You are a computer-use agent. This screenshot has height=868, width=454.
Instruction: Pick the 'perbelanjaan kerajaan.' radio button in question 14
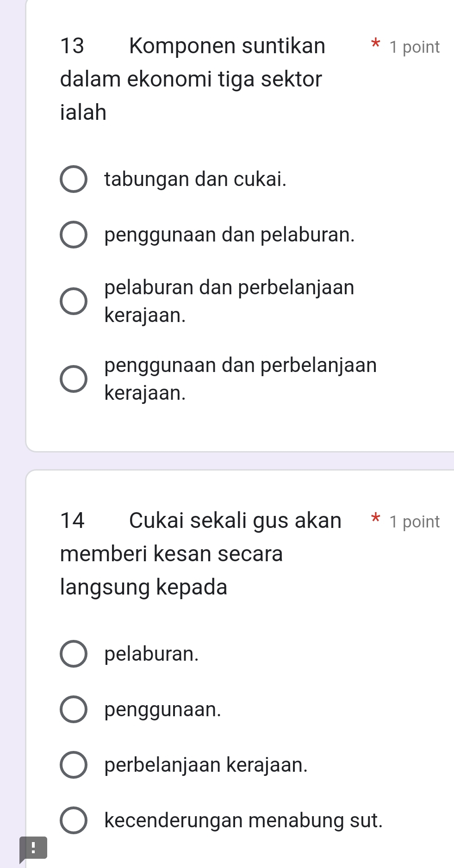[x=73, y=765]
